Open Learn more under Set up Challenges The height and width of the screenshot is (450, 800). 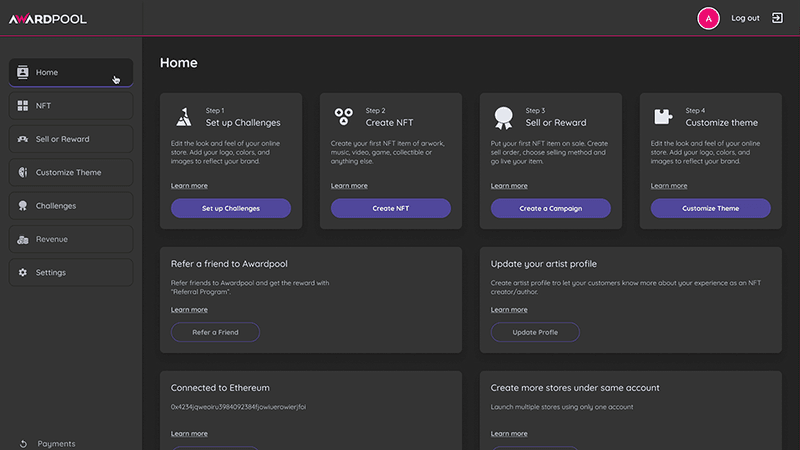189,186
